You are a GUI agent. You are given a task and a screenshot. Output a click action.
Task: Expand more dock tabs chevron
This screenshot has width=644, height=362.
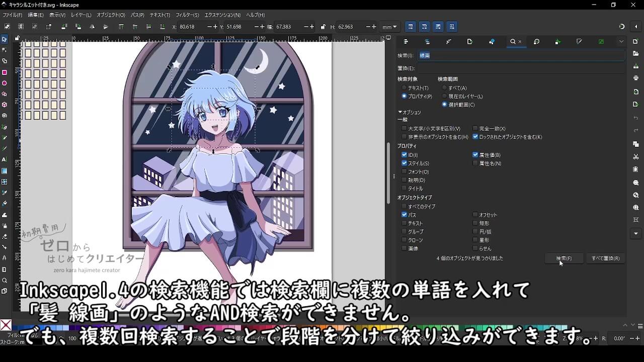621,42
